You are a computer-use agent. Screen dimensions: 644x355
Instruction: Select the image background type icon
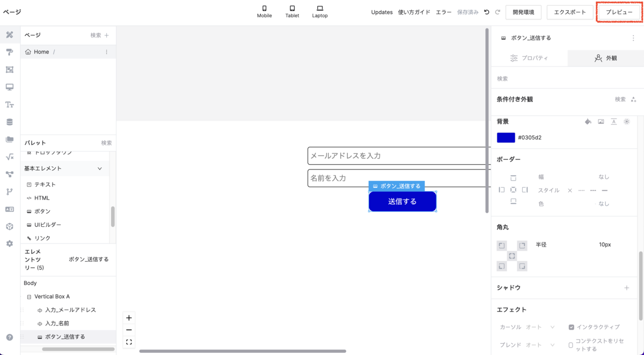coord(601,122)
